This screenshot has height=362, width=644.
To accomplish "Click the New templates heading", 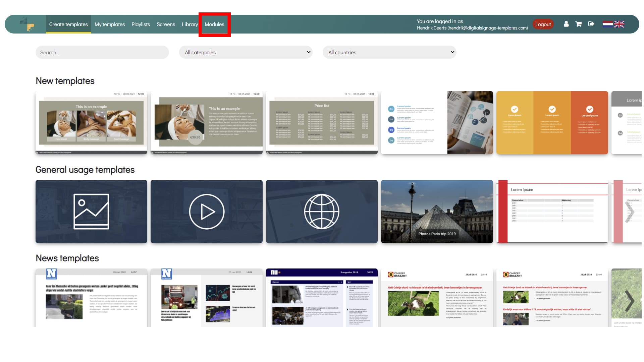I will (65, 81).
